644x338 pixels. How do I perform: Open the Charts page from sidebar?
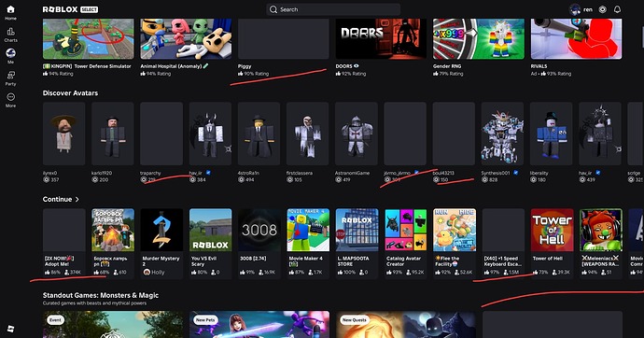pos(10,35)
